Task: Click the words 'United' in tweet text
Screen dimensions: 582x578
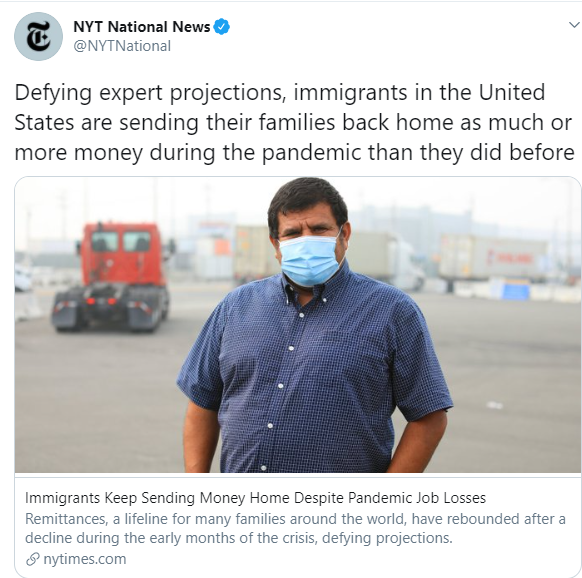Action: point(512,92)
